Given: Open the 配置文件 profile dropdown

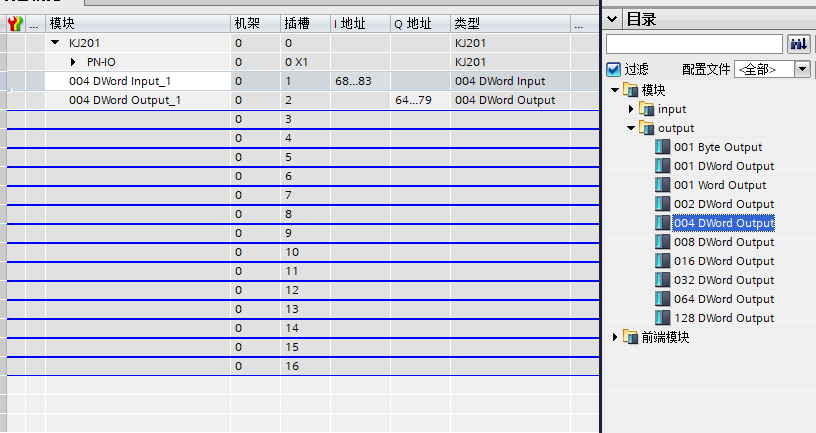Looking at the screenshot, I should (802, 69).
